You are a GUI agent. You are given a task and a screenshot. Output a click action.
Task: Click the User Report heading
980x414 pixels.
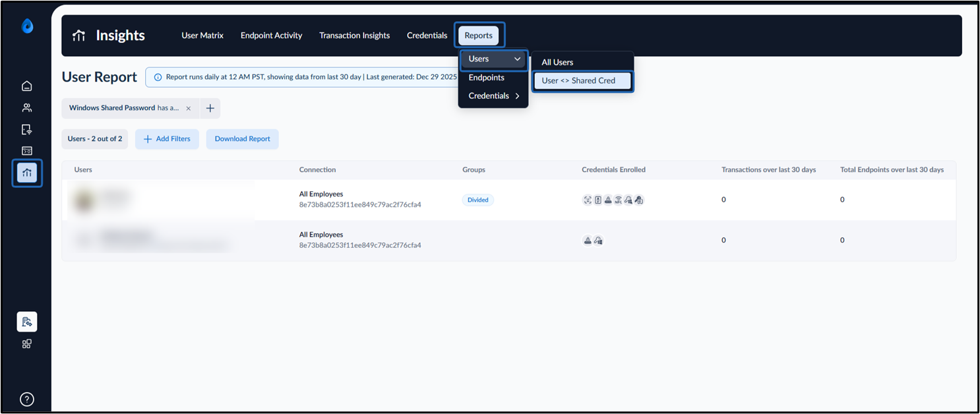pos(100,77)
